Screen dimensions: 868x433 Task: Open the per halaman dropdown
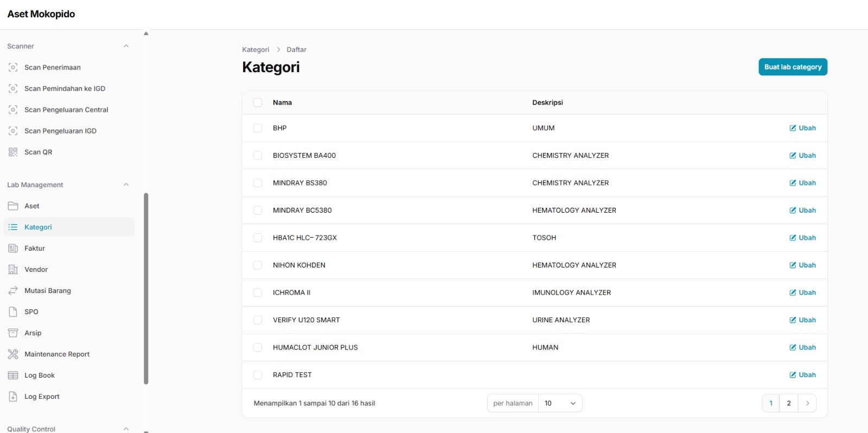pos(560,403)
